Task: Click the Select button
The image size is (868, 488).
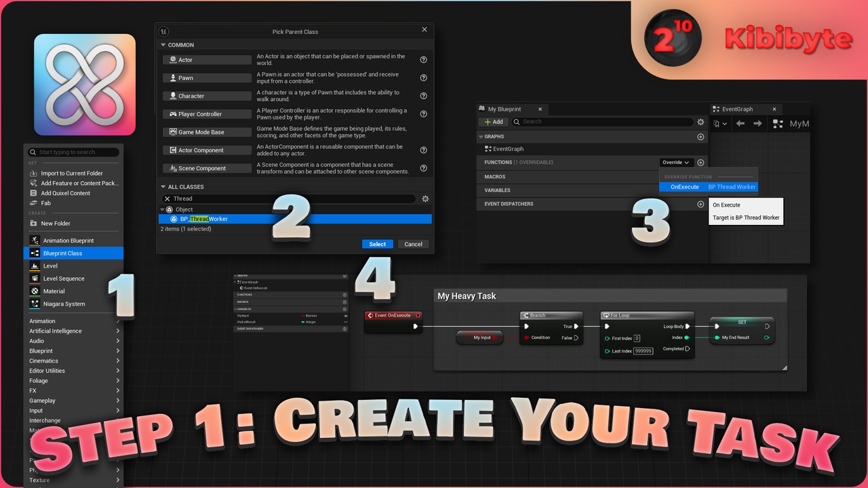Action: [x=378, y=244]
